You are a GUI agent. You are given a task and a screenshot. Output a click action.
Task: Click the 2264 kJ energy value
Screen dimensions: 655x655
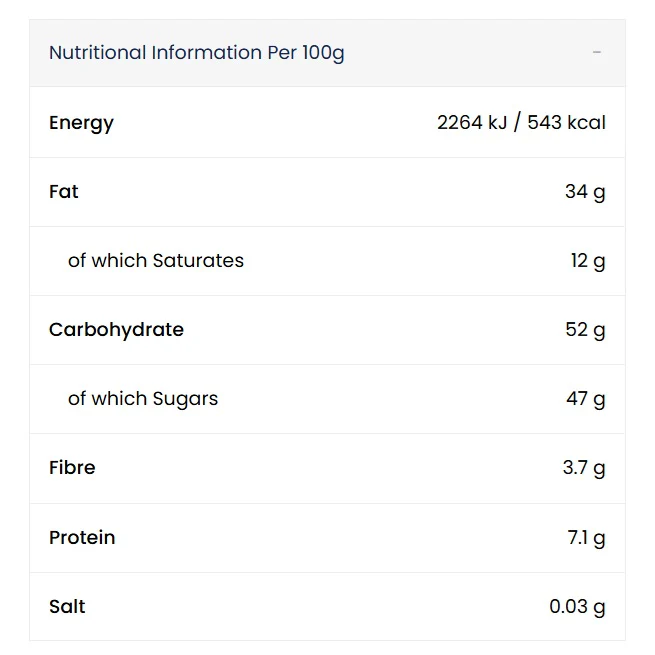pos(472,123)
